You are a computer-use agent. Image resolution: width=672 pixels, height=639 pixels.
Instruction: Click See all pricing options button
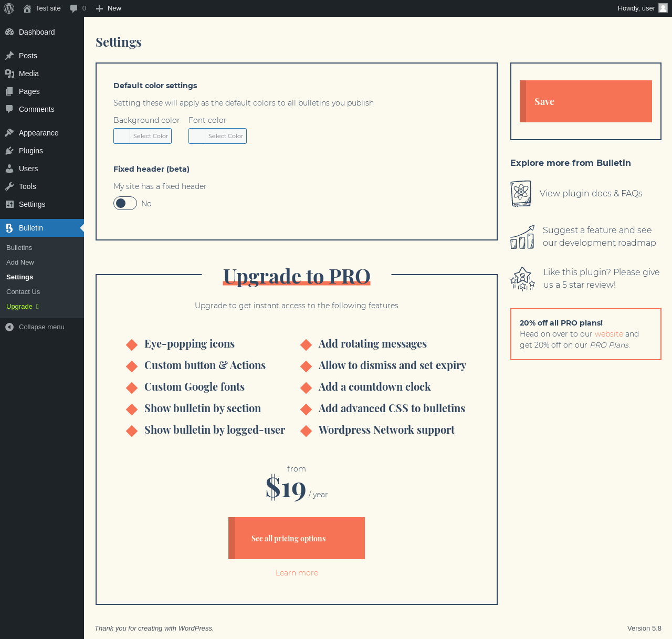point(297,538)
